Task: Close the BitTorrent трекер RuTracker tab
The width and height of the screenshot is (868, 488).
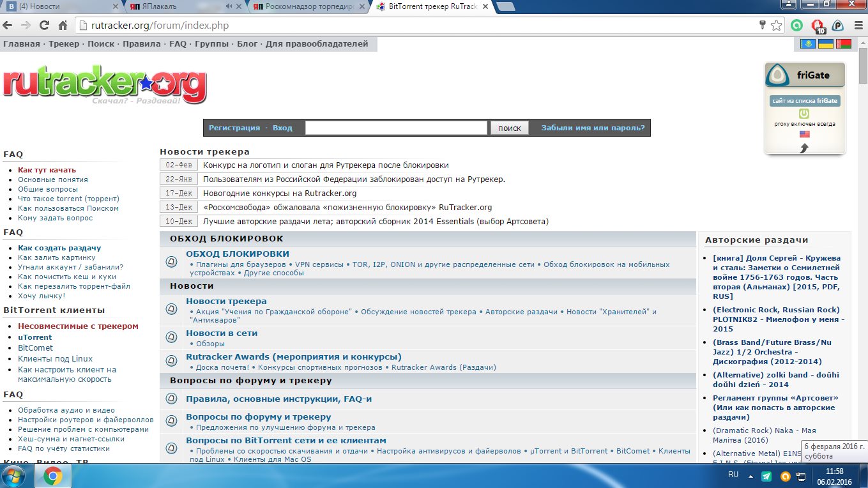Action: coord(485,6)
